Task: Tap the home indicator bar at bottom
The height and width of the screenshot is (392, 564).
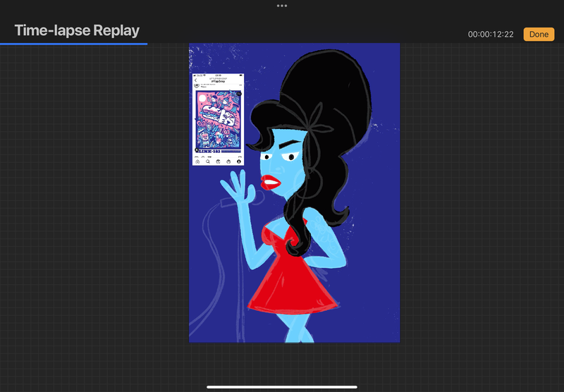Action: (282, 386)
